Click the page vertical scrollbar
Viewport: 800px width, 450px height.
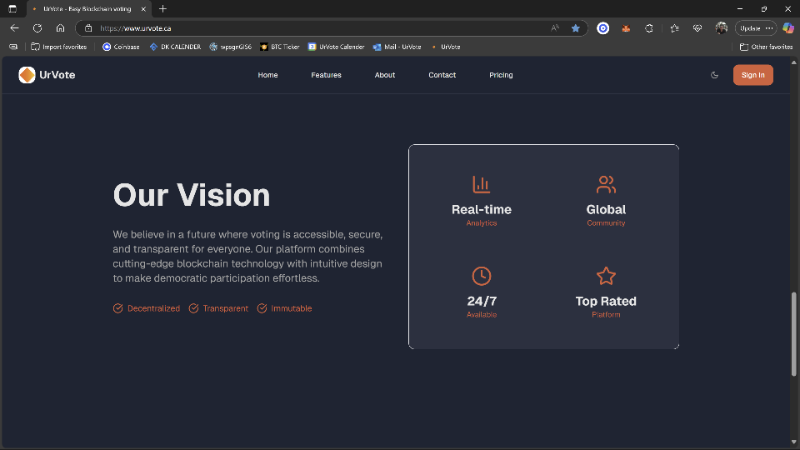click(795, 335)
